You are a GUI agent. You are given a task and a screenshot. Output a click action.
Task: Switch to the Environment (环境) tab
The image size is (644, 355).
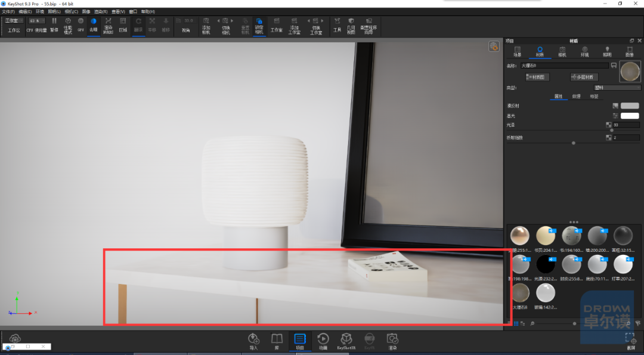585,52
